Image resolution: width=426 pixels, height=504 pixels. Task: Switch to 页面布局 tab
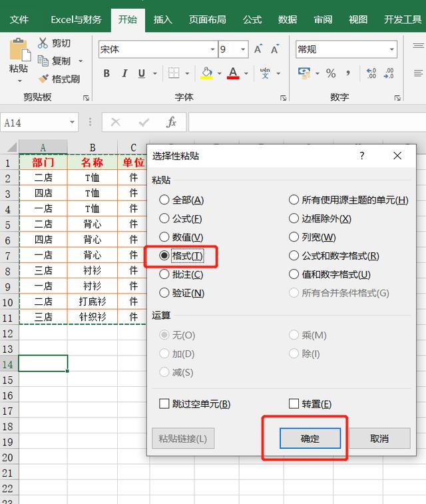tap(207, 19)
